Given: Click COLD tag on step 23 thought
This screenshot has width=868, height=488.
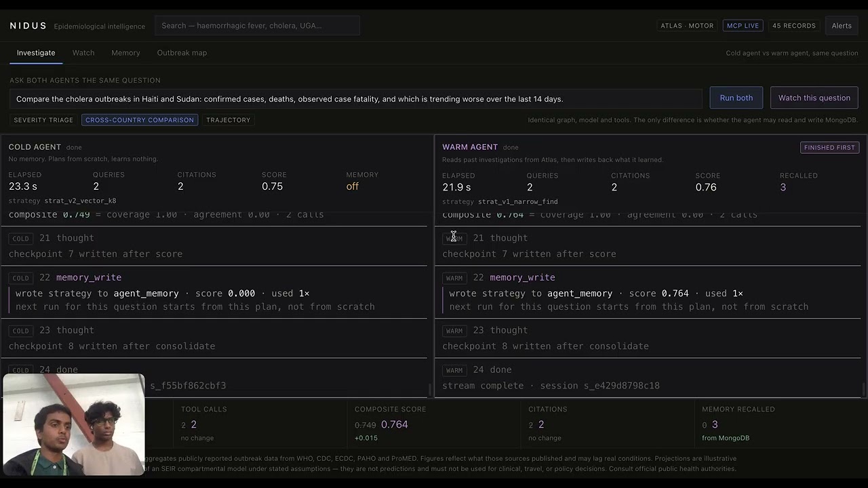Looking at the screenshot, I should click(21, 331).
